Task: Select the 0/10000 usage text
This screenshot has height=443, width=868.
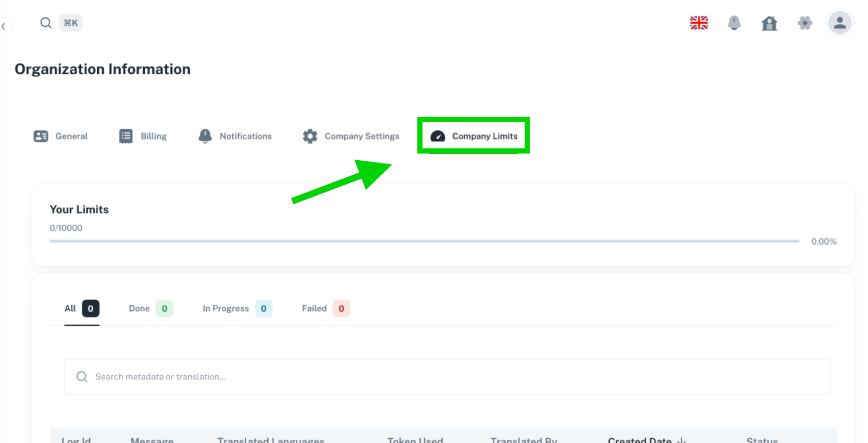Action: [66, 228]
